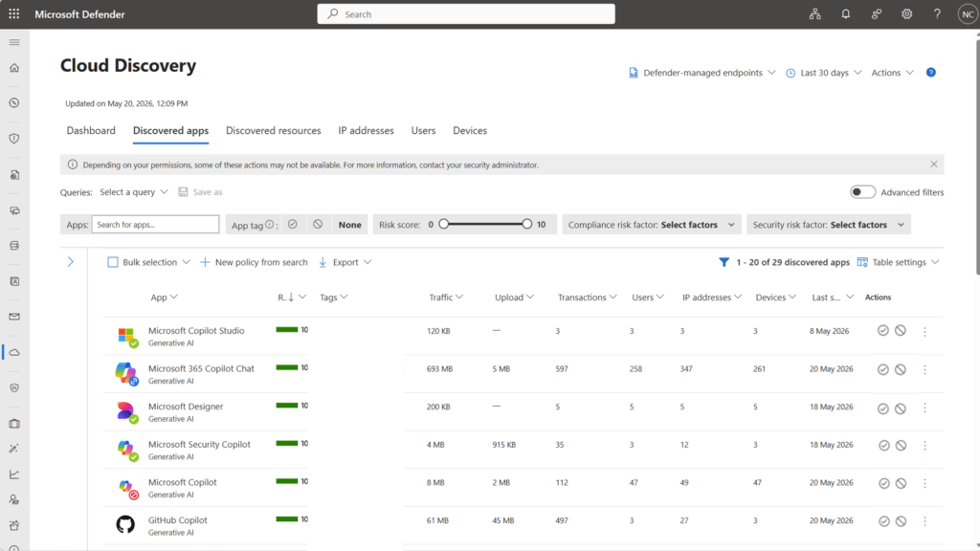The height and width of the screenshot is (551, 980).
Task: Unsanction Microsoft Designer app
Action: (901, 408)
